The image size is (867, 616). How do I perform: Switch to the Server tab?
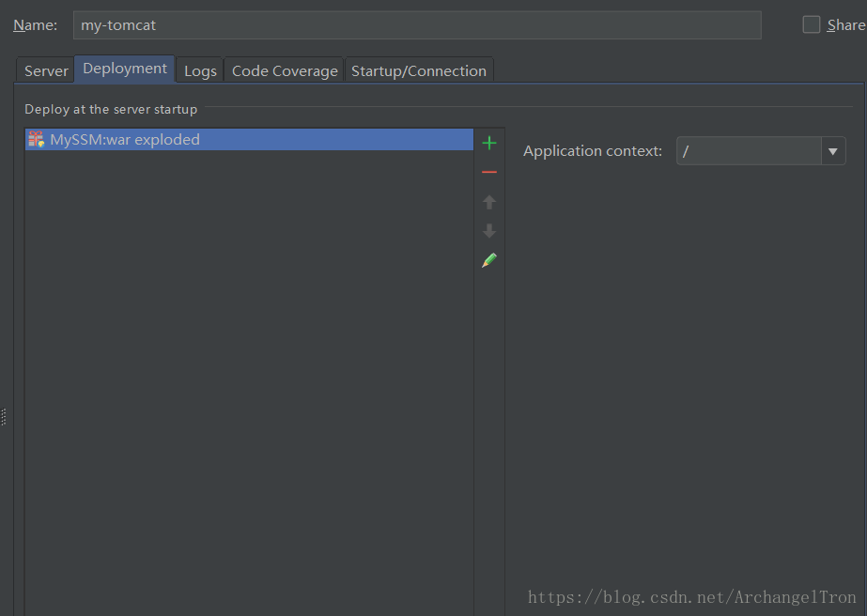coord(46,70)
